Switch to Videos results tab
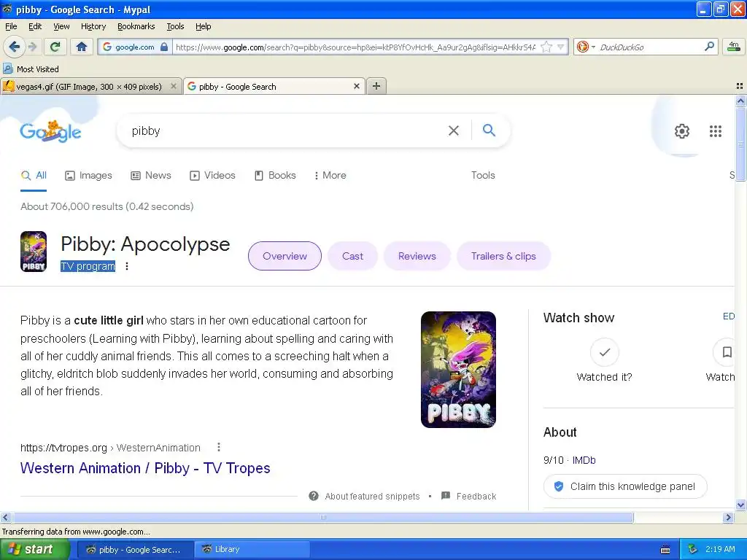747x560 pixels. point(212,175)
